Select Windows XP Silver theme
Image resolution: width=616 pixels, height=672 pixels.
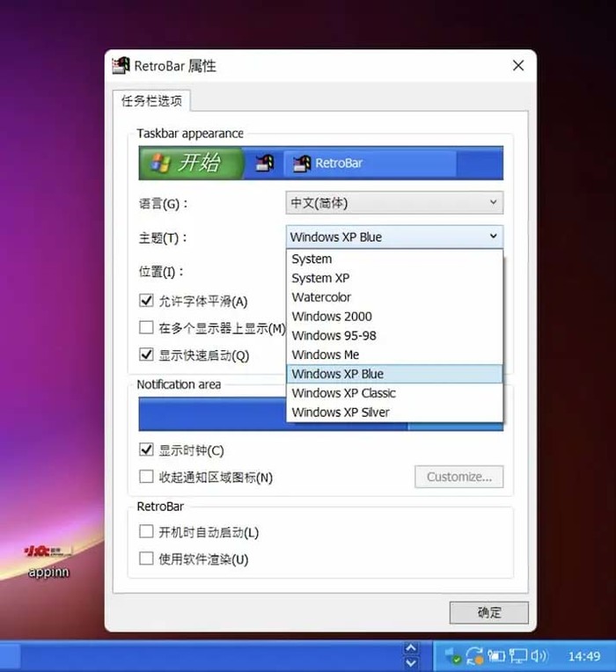pos(394,413)
